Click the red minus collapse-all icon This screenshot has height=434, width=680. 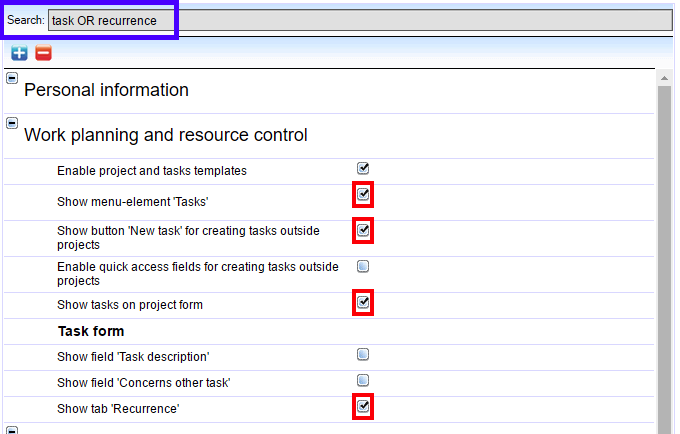(42, 53)
